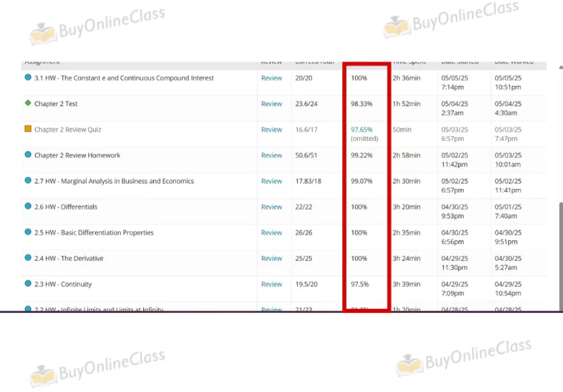Click the Chapter 2 Review Homework assignment title

[77, 156]
